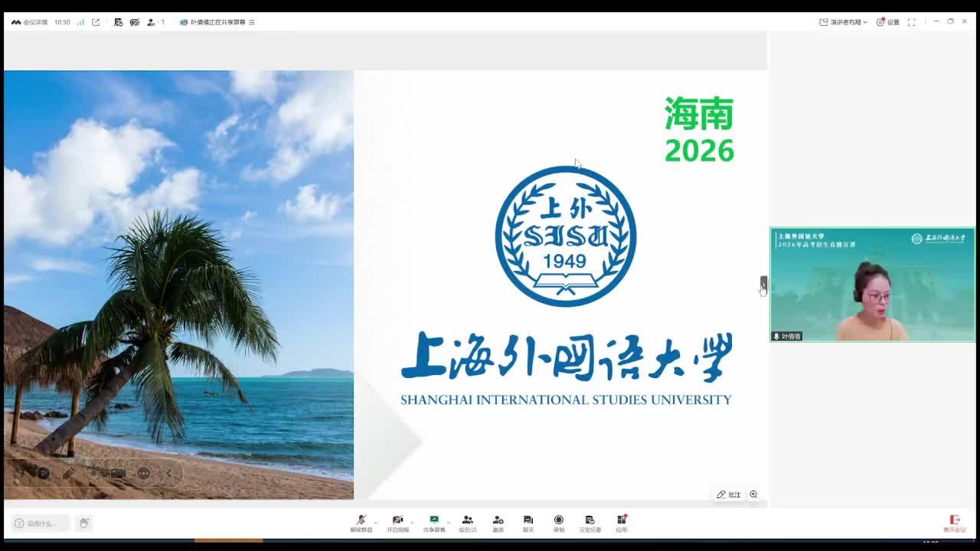Click the zoom magnifier next to 批注
Screen dimensions: 980x551
753,494
